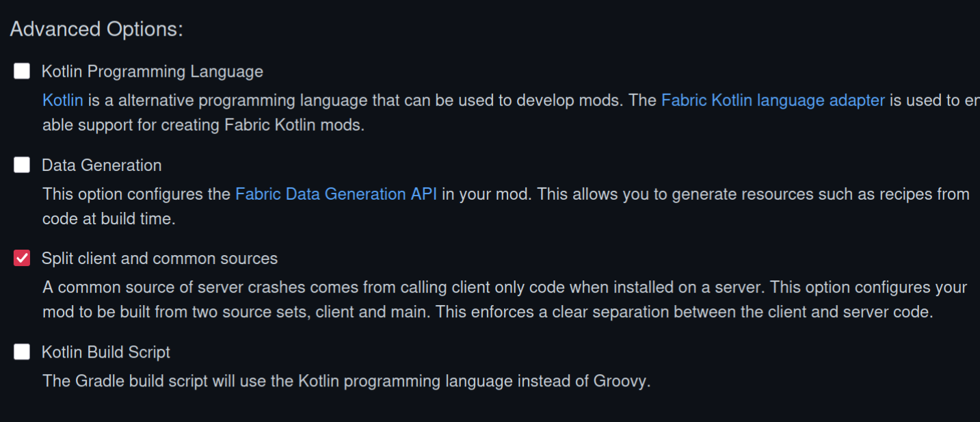Tick the Data Generation checkbox
This screenshot has height=422, width=980.
coord(22,165)
